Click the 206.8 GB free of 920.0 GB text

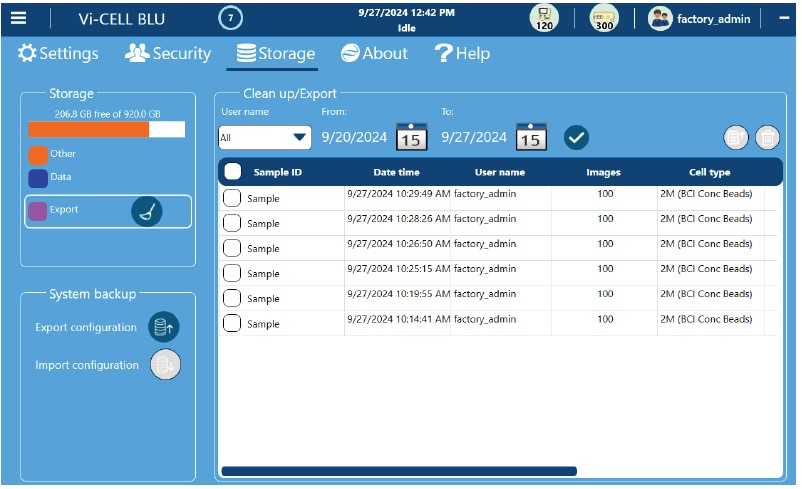pyautogui.click(x=107, y=114)
